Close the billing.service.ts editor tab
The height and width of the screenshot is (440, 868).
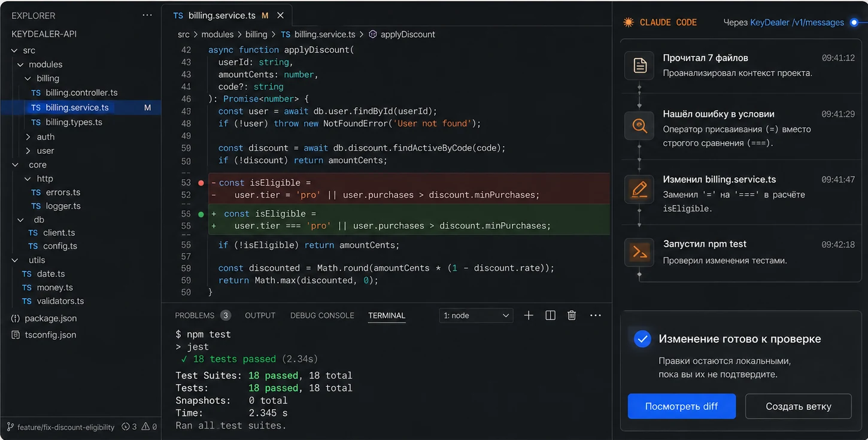(280, 16)
